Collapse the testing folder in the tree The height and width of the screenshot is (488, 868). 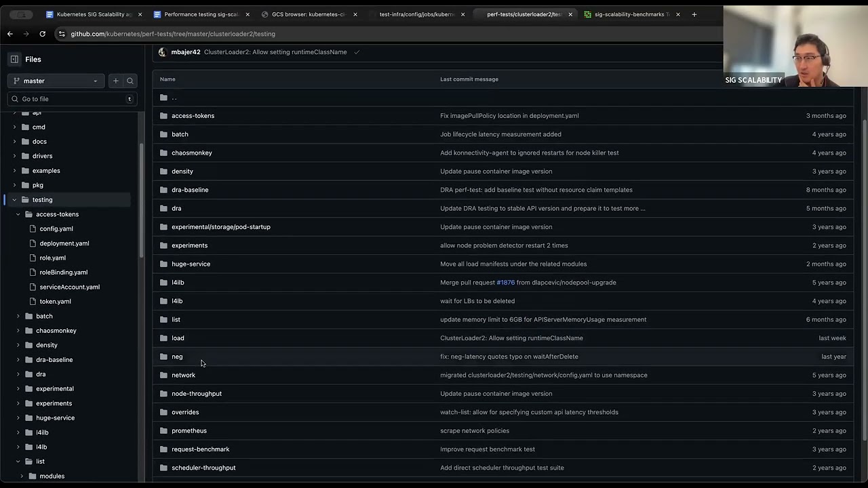tap(14, 200)
